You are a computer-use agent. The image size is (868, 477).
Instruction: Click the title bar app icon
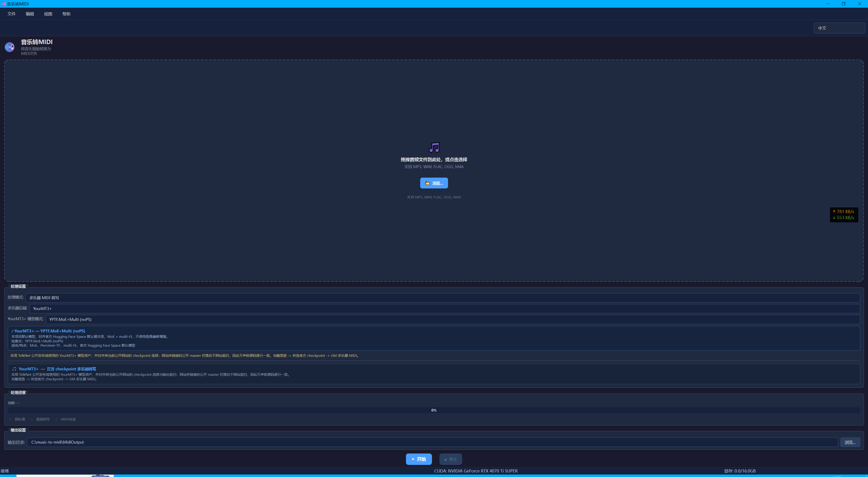pyautogui.click(x=3, y=4)
